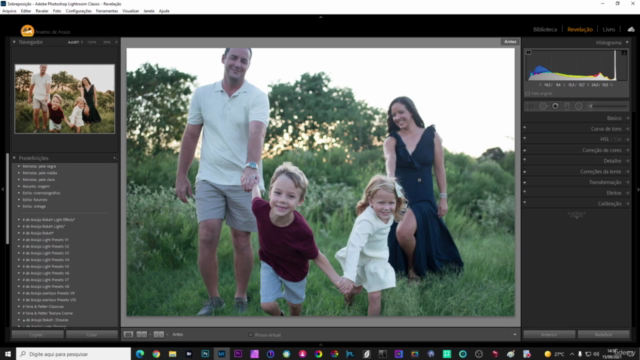Open File Explorer from the taskbar
This screenshot has width=640, height=360.
(172, 354)
